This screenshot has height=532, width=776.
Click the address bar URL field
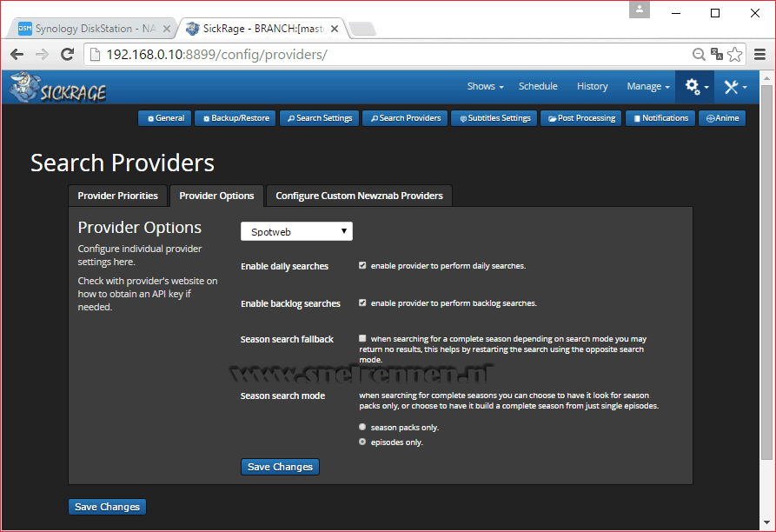(386, 55)
